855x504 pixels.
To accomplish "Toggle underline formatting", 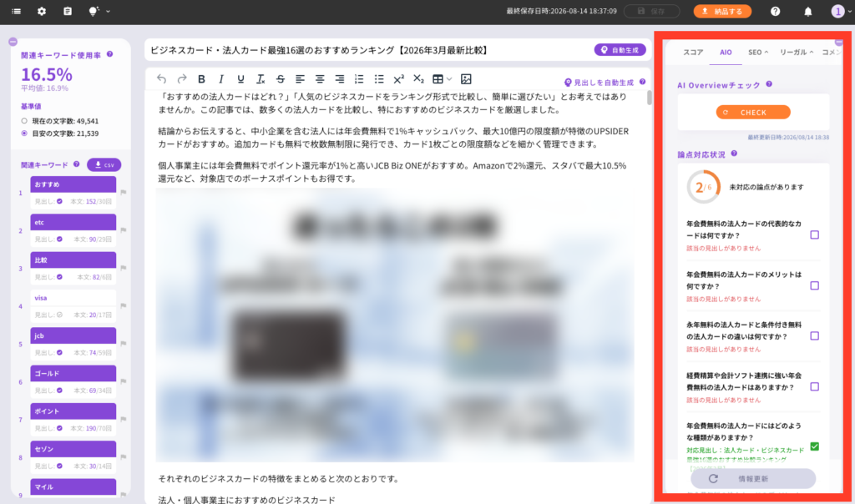I will (x=240, y=79).
